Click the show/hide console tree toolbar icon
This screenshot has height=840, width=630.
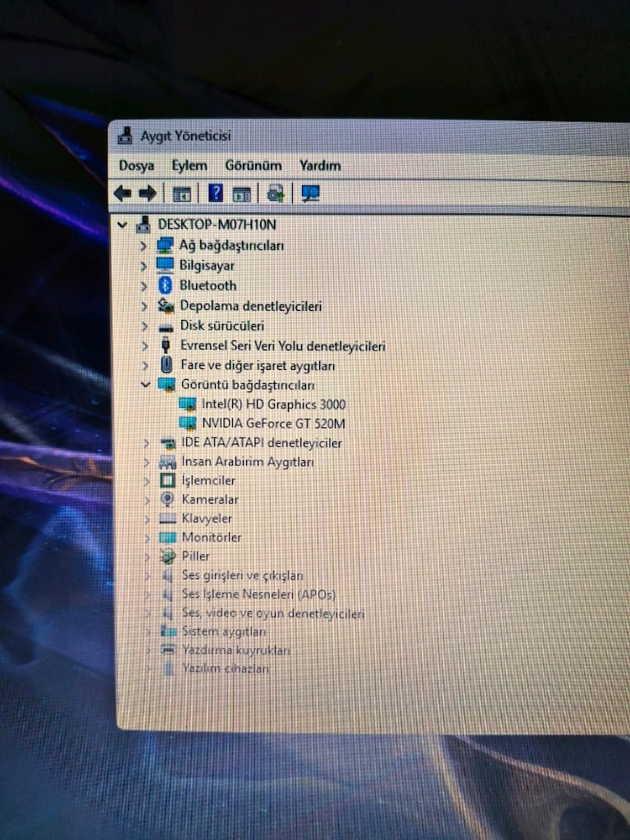point(182,194)
